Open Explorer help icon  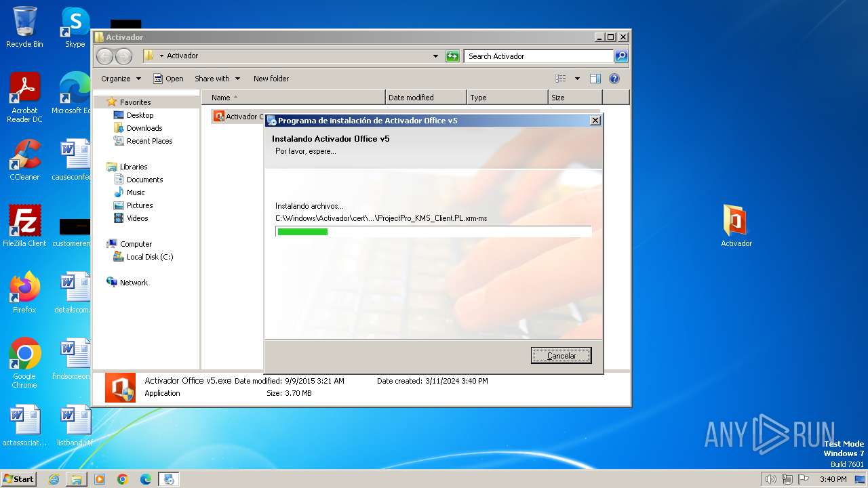pyautogui.click(x=614, y=79)
